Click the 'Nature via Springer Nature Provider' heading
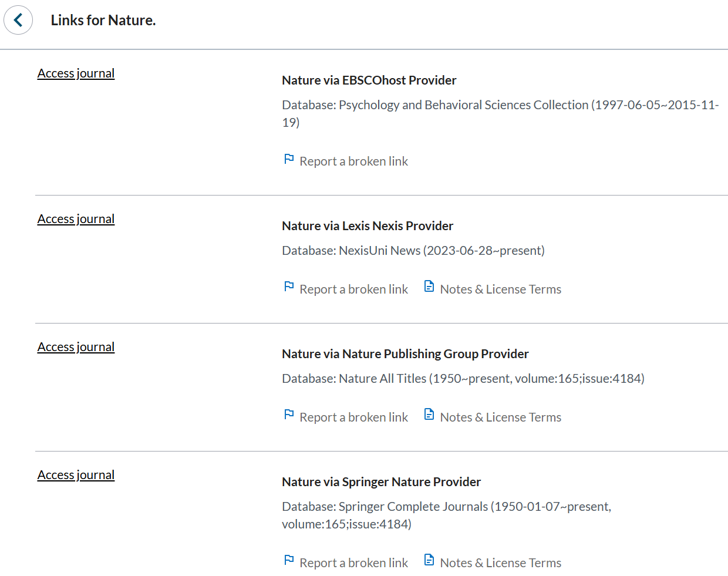Viewport: 728px width, 576px height. 381,482
